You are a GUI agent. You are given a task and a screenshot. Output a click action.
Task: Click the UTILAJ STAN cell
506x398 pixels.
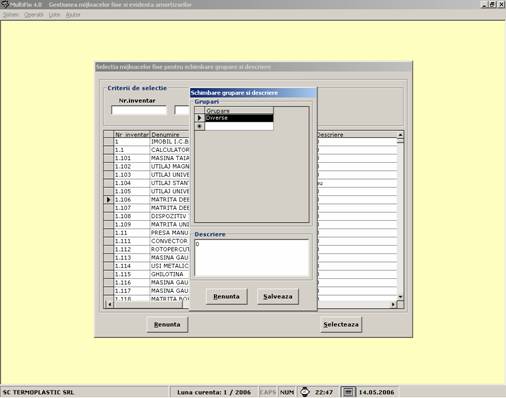coord(170,183)
